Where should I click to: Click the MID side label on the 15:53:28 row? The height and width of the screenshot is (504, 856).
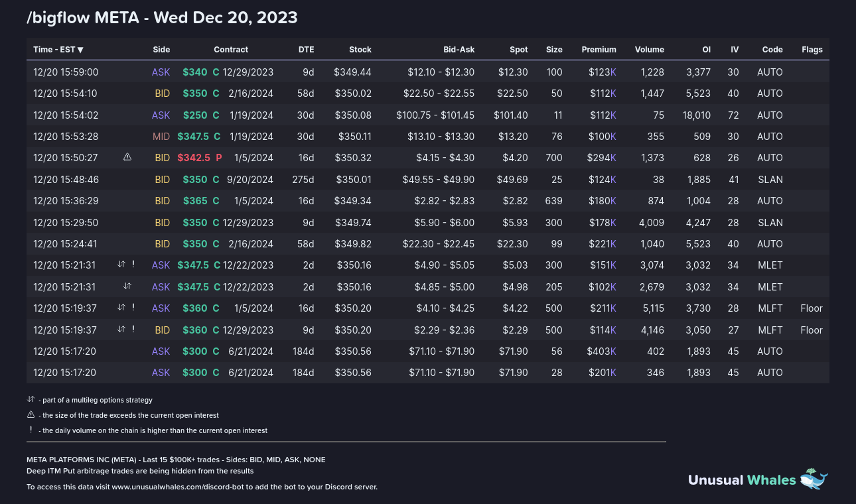point(161,137)
